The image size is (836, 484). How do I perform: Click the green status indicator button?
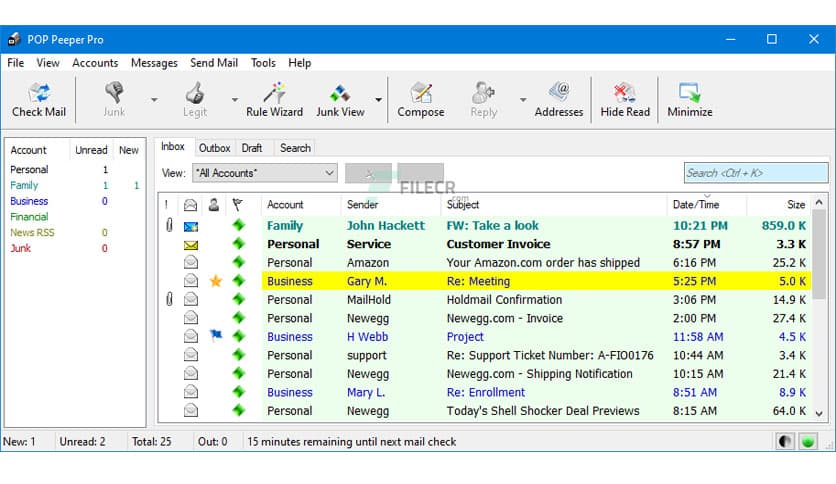[x=808, y=441]
